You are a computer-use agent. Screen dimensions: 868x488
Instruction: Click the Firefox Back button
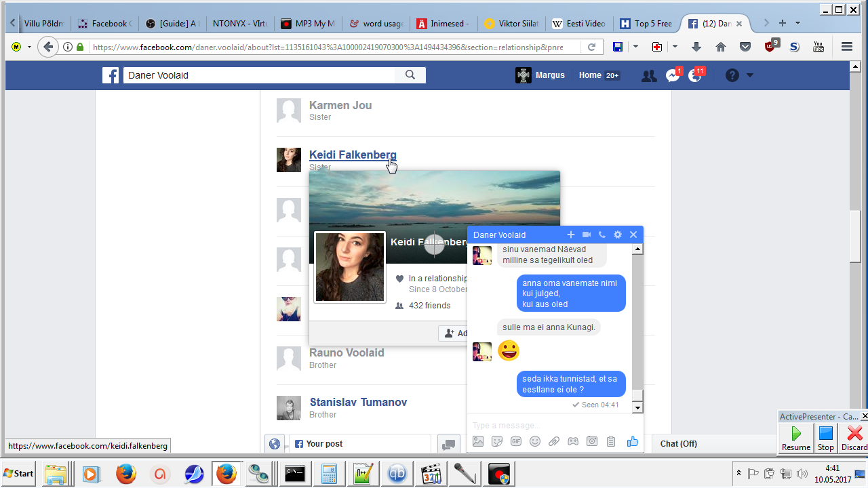[47, 47]
